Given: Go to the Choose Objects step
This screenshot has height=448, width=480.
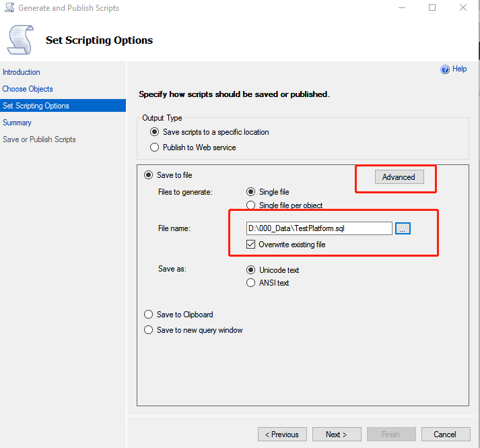Looking at the screenshot, I should click(x=28, y=89).
